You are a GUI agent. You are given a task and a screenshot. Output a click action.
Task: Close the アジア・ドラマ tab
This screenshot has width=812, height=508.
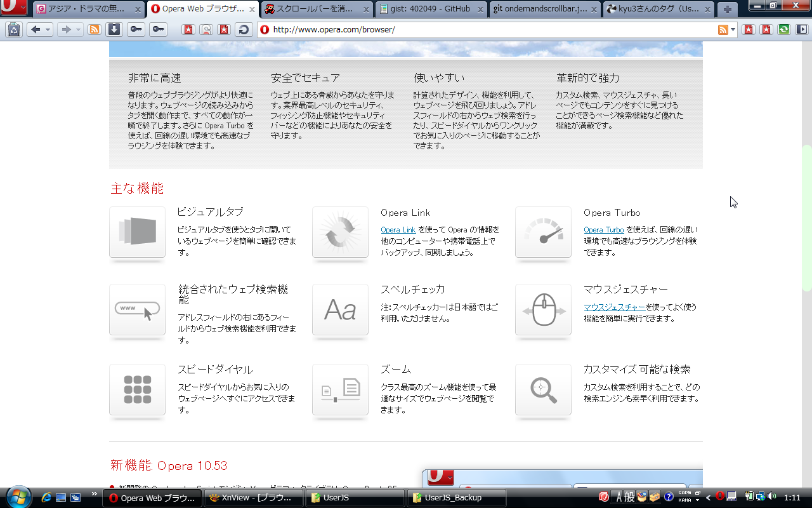click(138, 10)
